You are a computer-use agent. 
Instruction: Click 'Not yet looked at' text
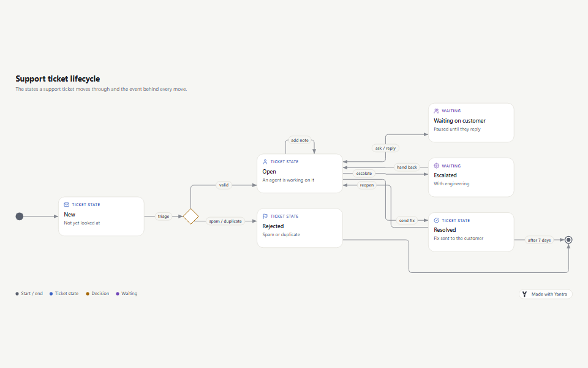click(x=81, y=223)
